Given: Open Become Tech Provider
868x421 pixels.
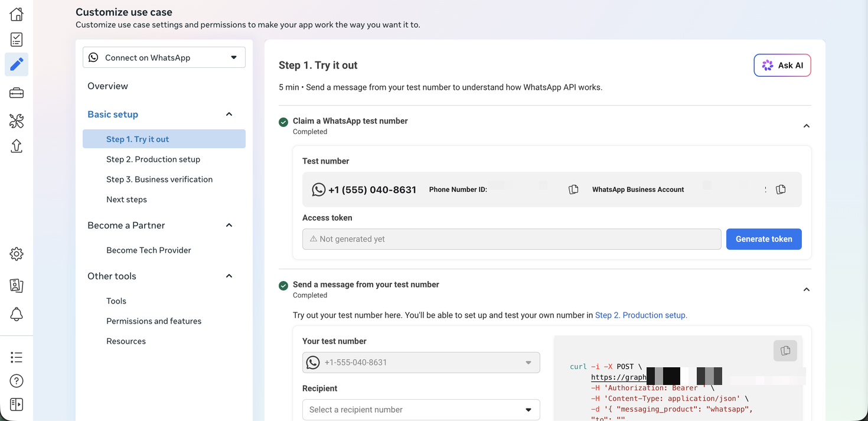Looking at the screenshot, I should (149, 250).
